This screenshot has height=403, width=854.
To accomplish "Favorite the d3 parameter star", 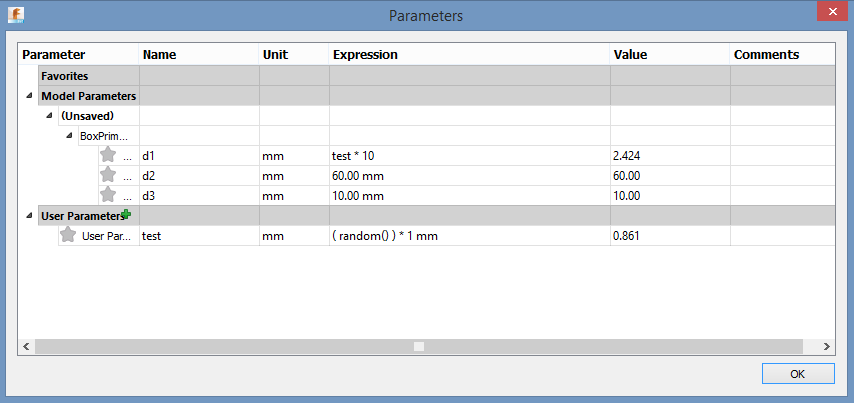I will point(108,194).
